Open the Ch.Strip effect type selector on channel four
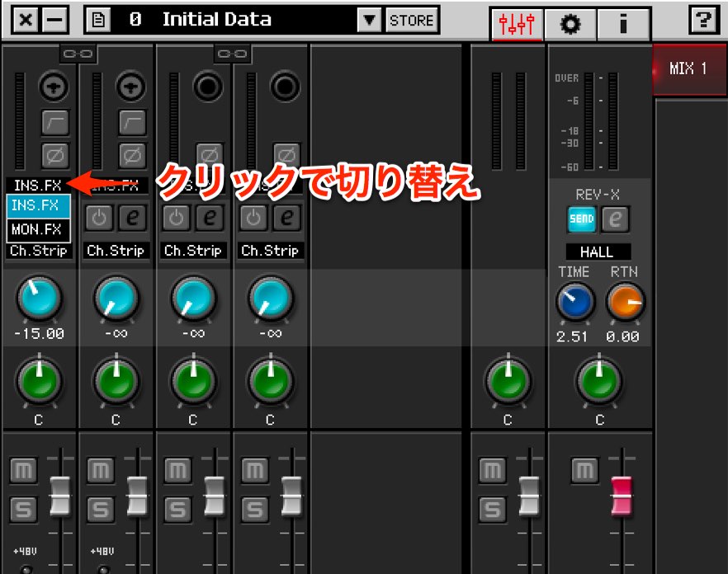The image size is (728, 574). pos(270,251)
